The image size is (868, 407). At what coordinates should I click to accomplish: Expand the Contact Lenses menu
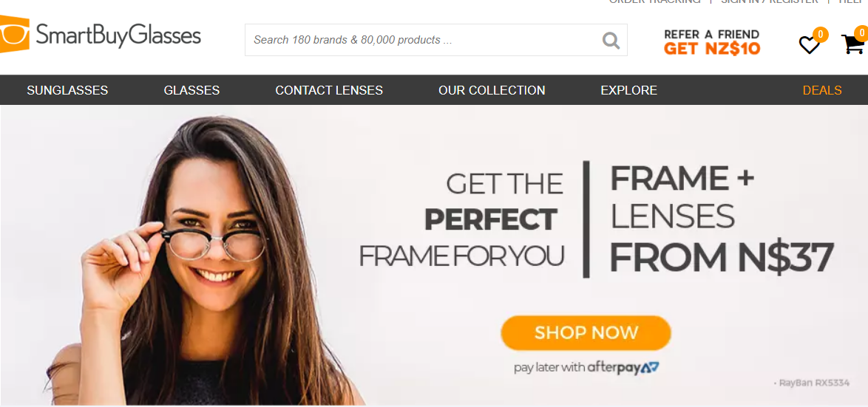329,90
